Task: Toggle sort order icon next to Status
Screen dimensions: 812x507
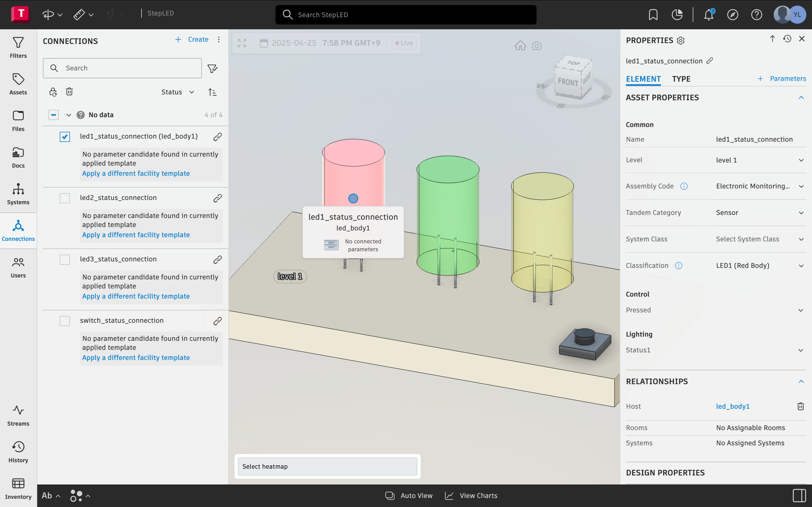Action: tap(212, 92)
